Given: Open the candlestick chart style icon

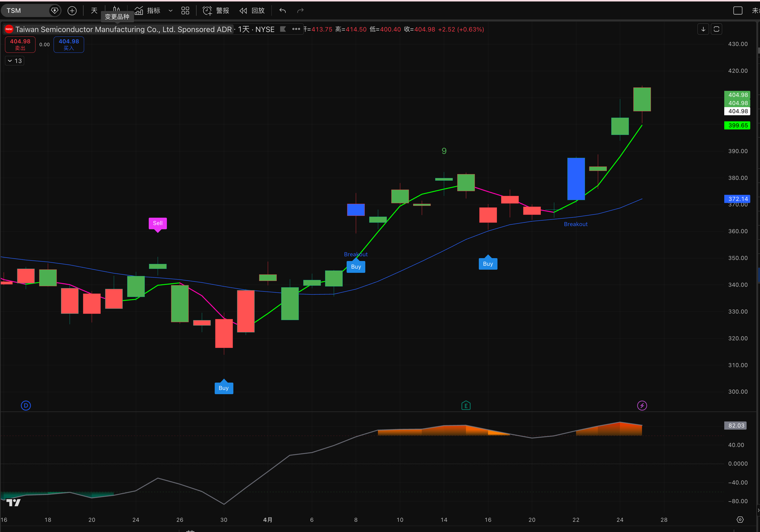Looking at the screenshot, I should click(116, 9).
